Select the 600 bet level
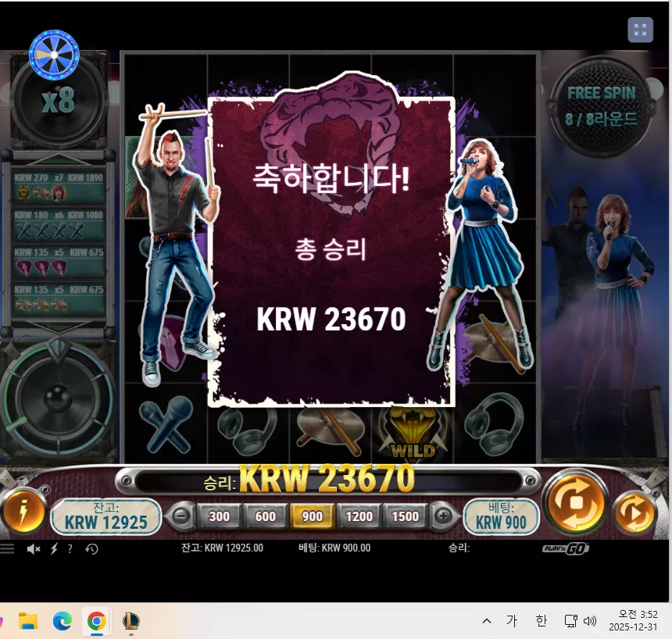672x639 pixels. pos(266,516)
